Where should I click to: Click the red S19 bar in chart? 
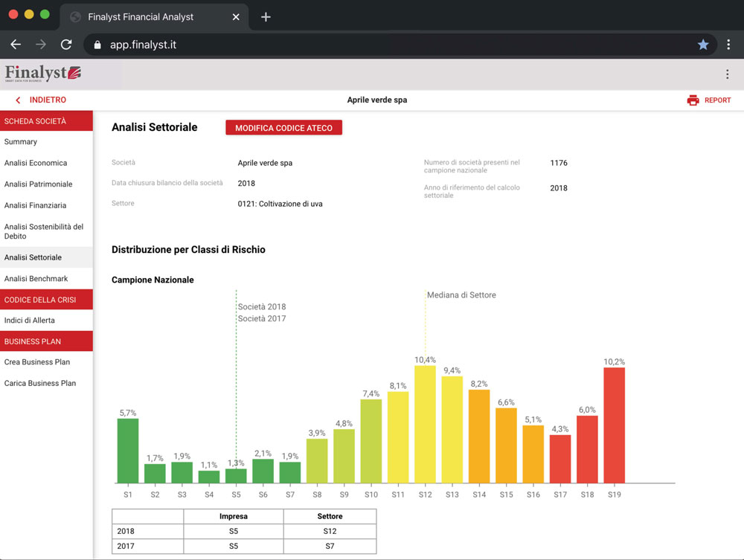pyautogui.click(x=614, y=425)
